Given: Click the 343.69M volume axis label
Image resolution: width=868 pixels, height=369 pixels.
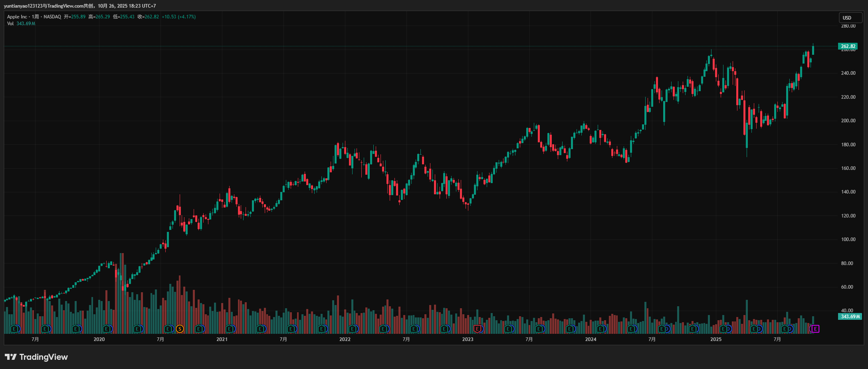Looking at the screenshot, I should (x=850, y=317).
